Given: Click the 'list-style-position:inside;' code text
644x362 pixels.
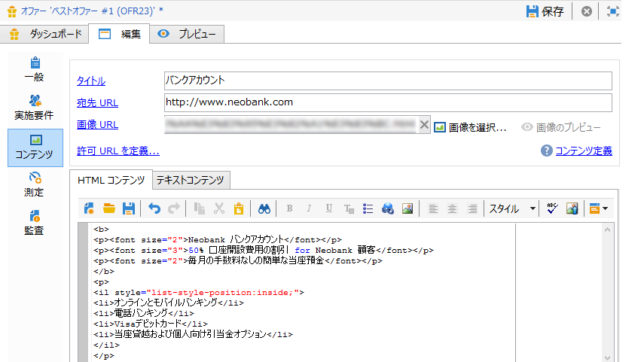Looking at the screenshot, I should point(222,292).
